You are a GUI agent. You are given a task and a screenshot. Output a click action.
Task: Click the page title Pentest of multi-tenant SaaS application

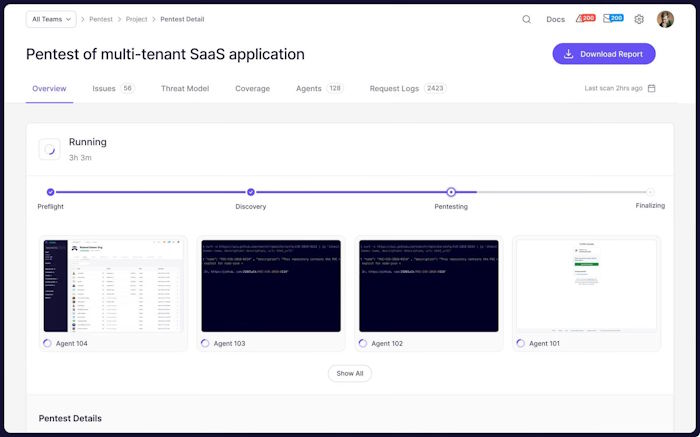click(x=165, y=54)
